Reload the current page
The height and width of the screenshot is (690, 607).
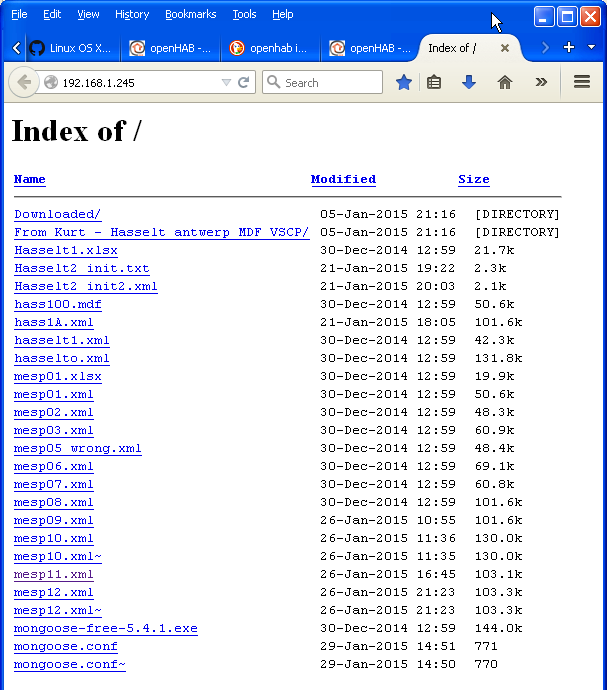pos(243,83)
